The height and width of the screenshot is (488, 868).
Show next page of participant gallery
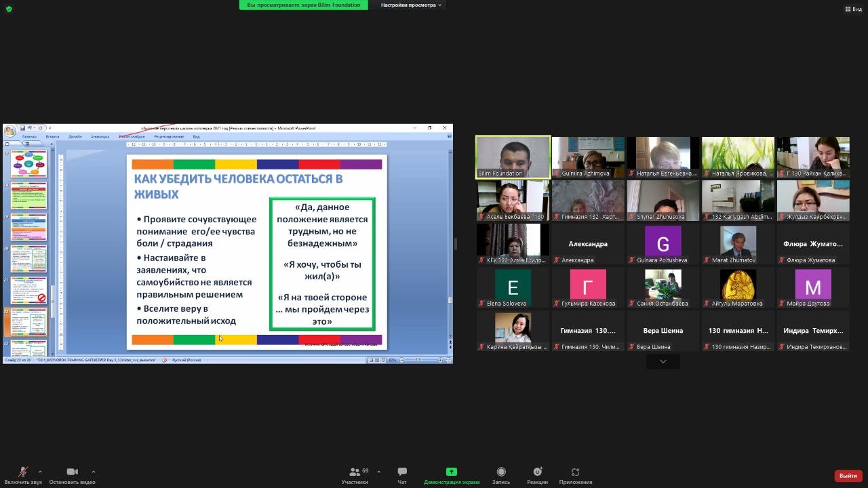[663, 362]
